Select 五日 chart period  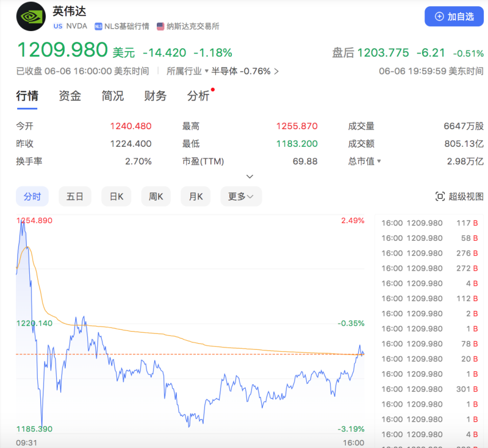point(75,196)
